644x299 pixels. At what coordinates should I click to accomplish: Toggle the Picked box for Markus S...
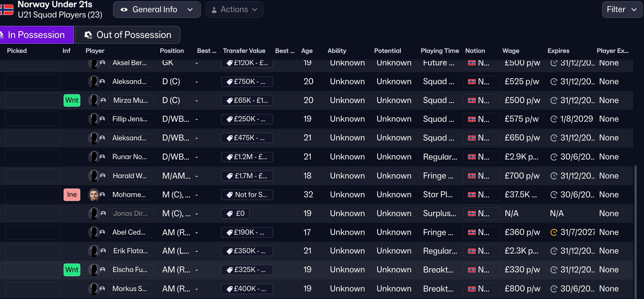point(32,289)
